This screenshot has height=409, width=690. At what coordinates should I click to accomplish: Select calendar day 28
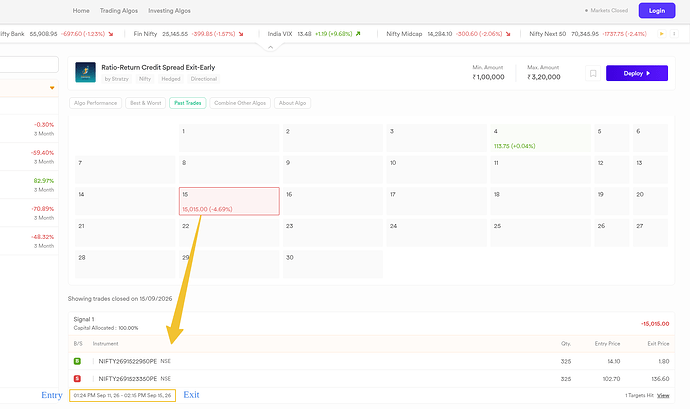[125, 264]
